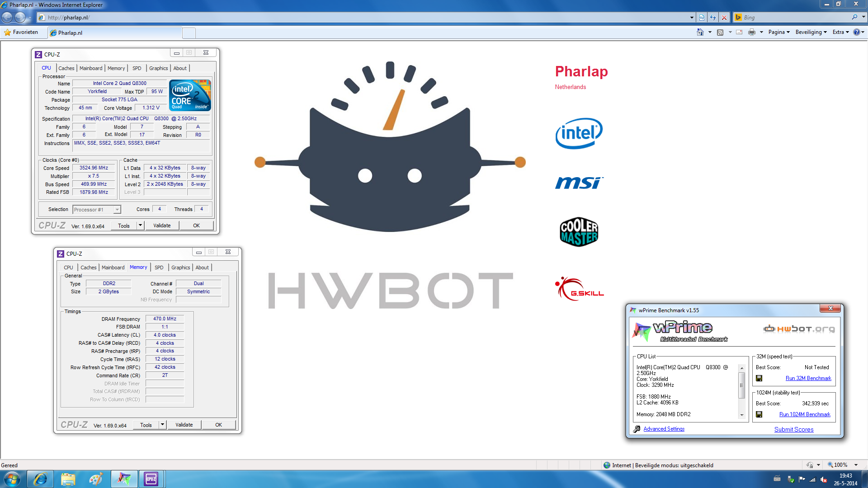Click the browser Back arrow button
Image resolution: width=868 pixels, height=488 pixels.
coord(7,17)
